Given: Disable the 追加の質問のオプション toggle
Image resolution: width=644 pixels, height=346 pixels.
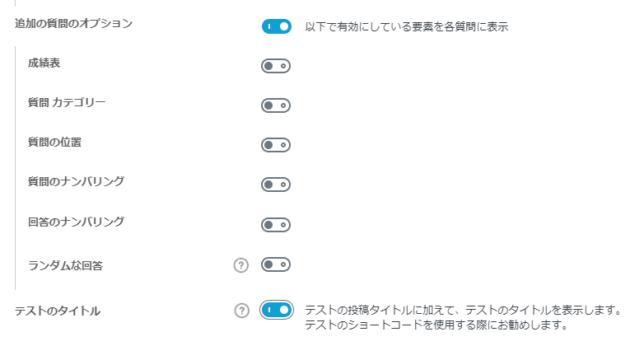Looking at the screenshot, I should [277, 26].
